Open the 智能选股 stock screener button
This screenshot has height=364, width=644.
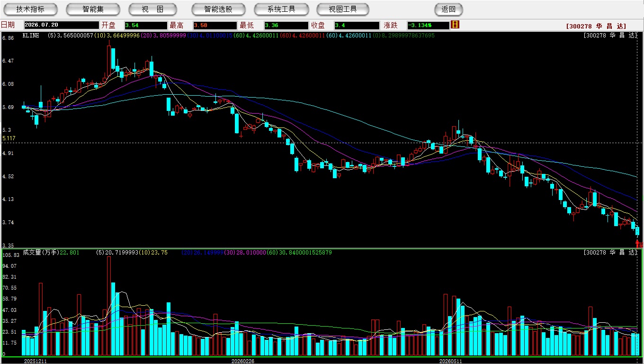click(x=218, y=9)
